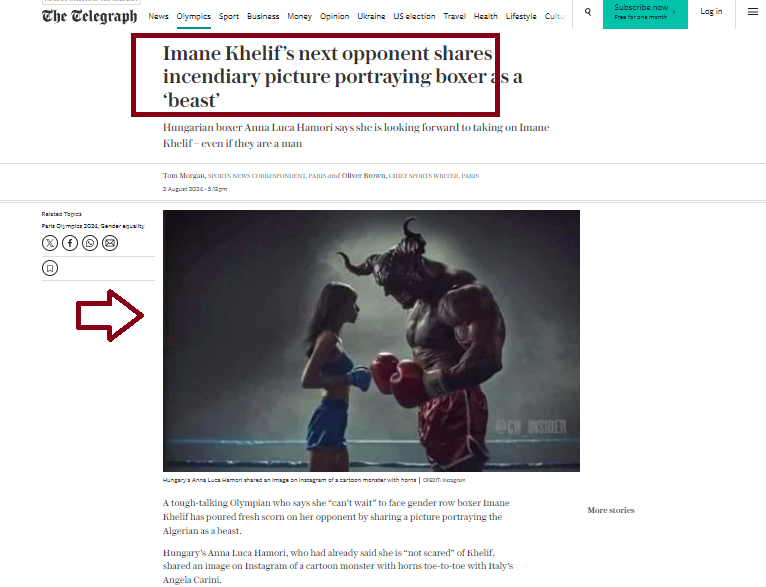Go to Sport section
Viewport: 766px width, 587px height.
pyautogui.click(x=229, y=16)
